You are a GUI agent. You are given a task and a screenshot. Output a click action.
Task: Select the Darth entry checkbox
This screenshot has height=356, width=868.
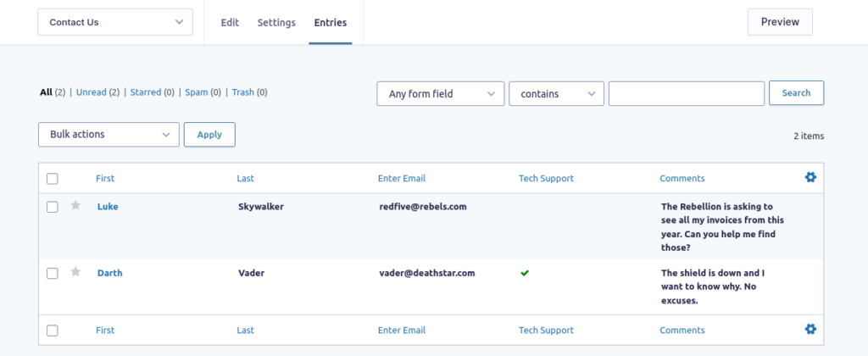point(52,274)
